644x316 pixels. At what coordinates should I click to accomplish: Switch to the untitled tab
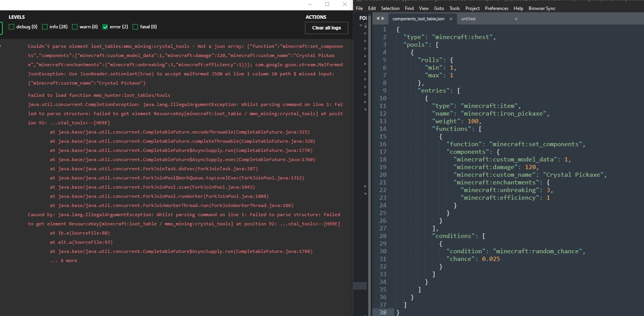coord(468,19)
